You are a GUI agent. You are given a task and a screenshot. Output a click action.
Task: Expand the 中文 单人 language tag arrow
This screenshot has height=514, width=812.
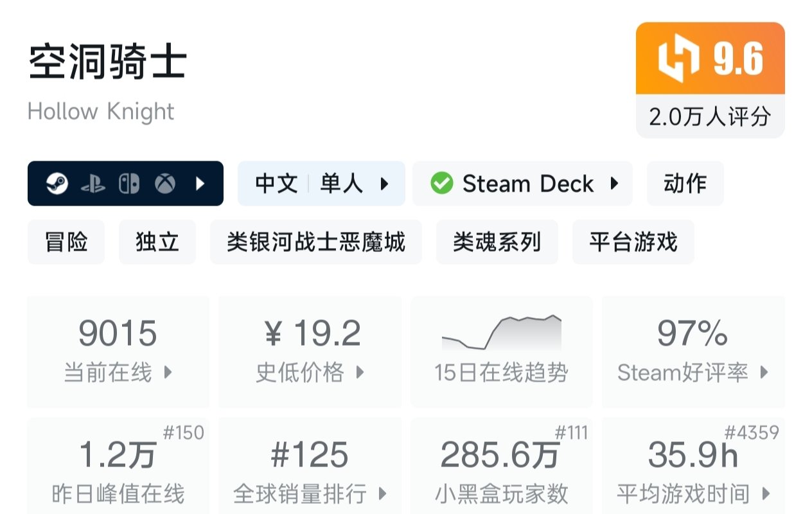[385, 184]
